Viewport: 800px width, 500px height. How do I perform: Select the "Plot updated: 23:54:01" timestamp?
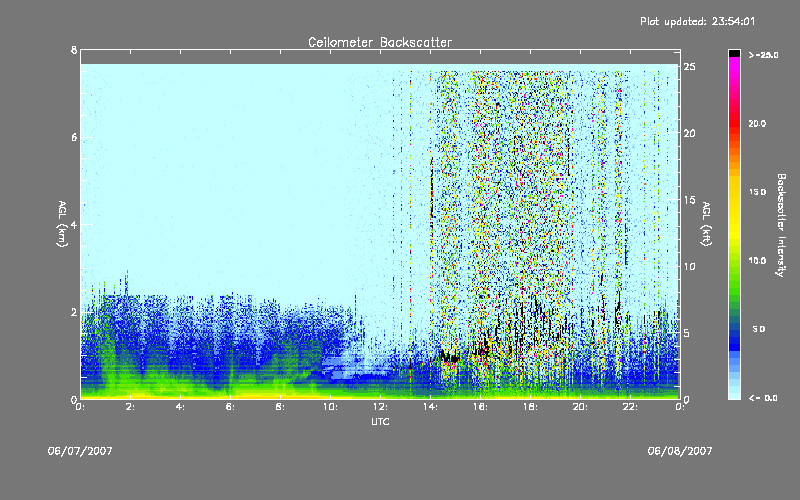pyautogui.click(x=697, y=21)
